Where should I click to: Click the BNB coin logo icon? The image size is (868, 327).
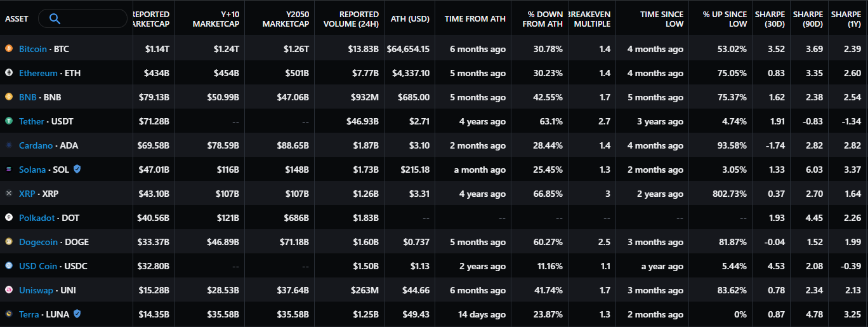9,97
